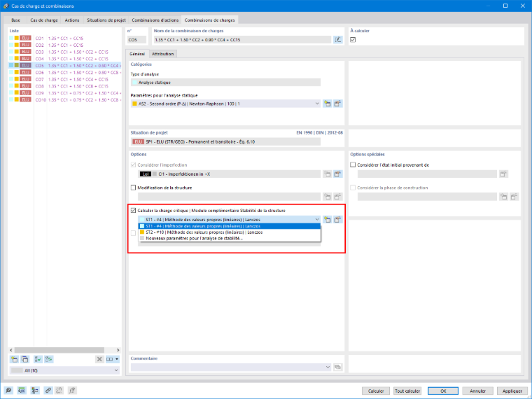Click the copy load combination icon below list
Viewport: 532px width, 399px height.
point(24,359)
